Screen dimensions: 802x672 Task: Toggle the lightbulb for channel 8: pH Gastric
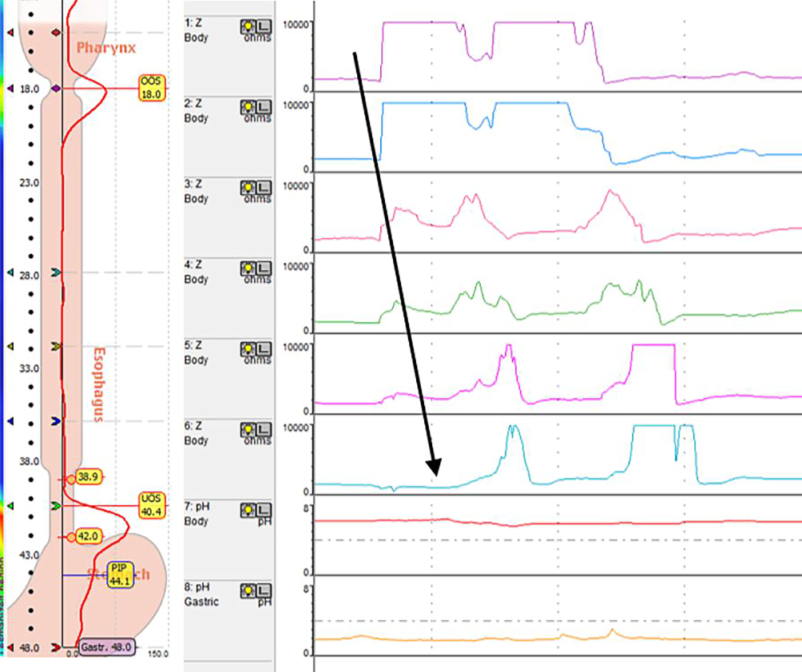coord(248,591)
